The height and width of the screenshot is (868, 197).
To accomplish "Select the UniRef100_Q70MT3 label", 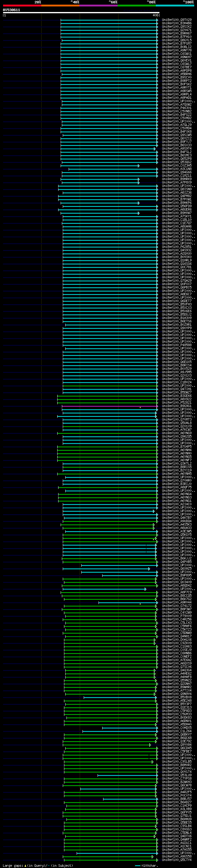I will 177,419.
